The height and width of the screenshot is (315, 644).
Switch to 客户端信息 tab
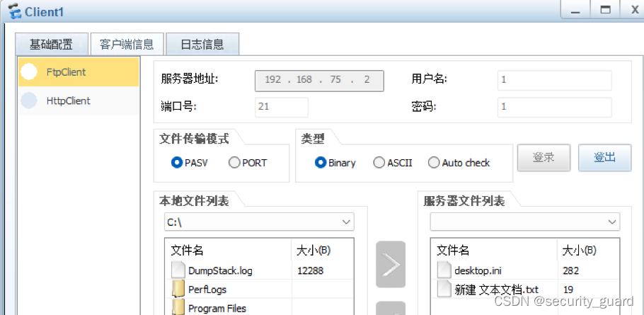(127, 44)
